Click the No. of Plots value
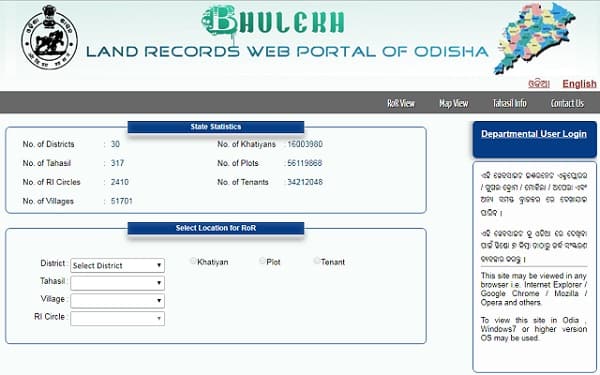The height and width of the screenshot is (375, 600). 305,163
